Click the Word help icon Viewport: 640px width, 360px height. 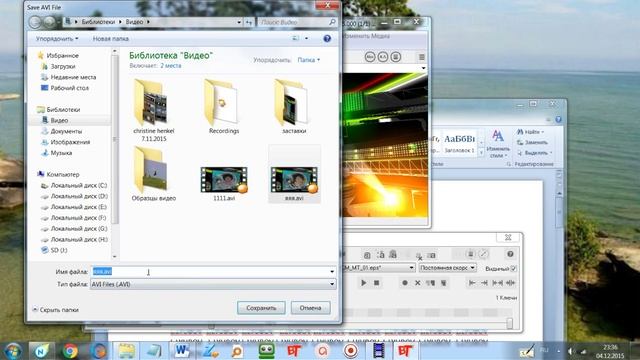coord(558,120)
